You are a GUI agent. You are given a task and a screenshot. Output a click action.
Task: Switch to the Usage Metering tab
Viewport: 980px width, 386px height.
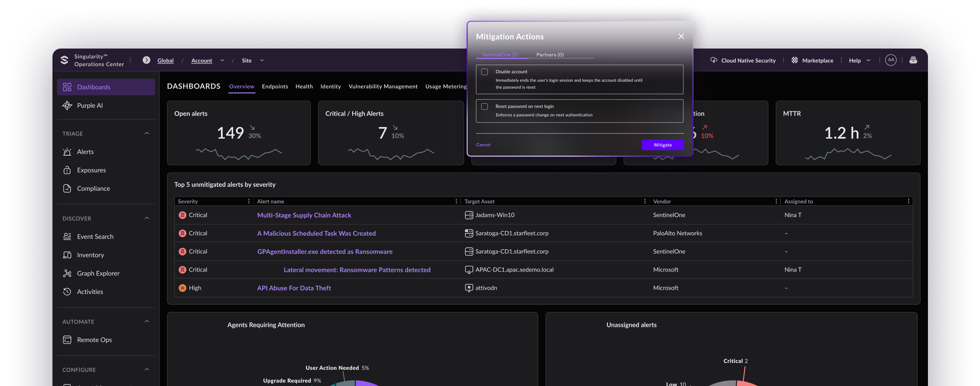tap(446, 86)
